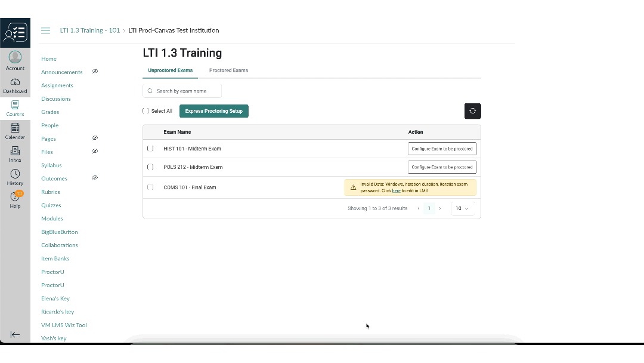
Task: Open People in course navigation
Action: 49,125
